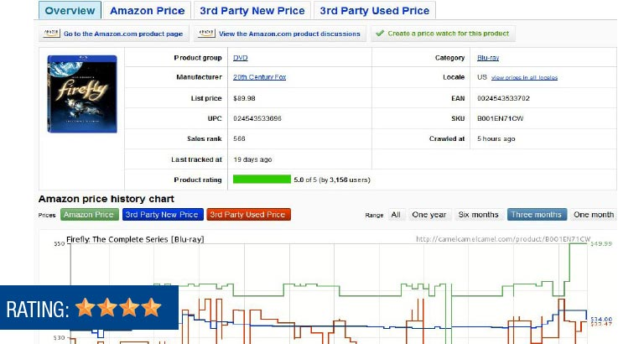
Task: Click the chart title Firefly: The Complete Series
Action: pos(135,239)
